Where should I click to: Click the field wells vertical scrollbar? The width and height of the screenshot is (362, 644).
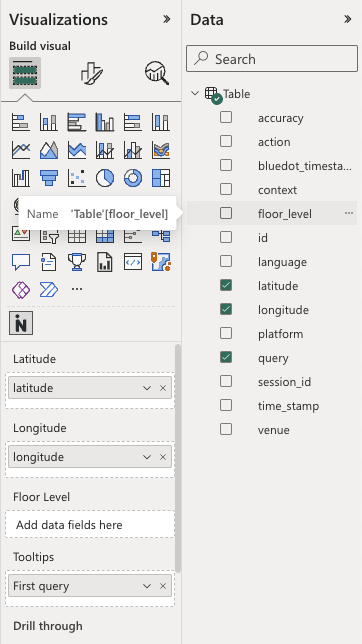point(178,459)
